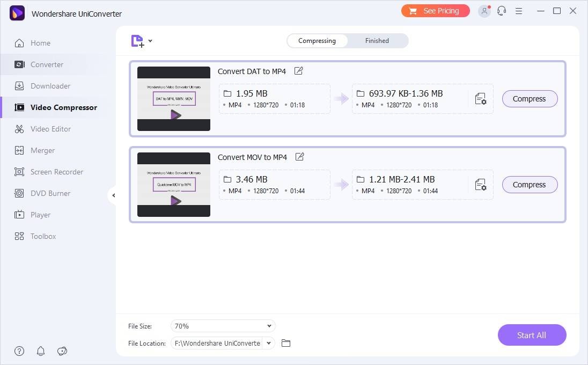Click the 3.46 MB source size text
Screen dimensions: 588x365
tap(252, 179)
